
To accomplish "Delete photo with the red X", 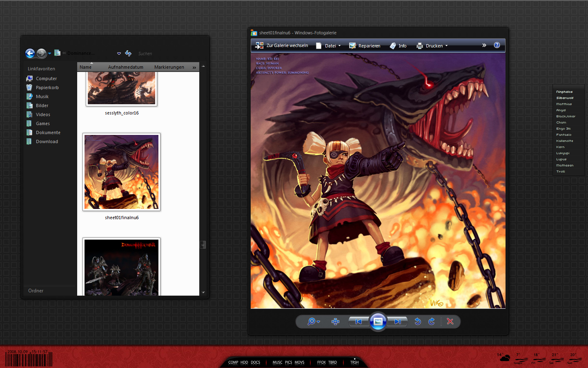I will tap(450, 321).
